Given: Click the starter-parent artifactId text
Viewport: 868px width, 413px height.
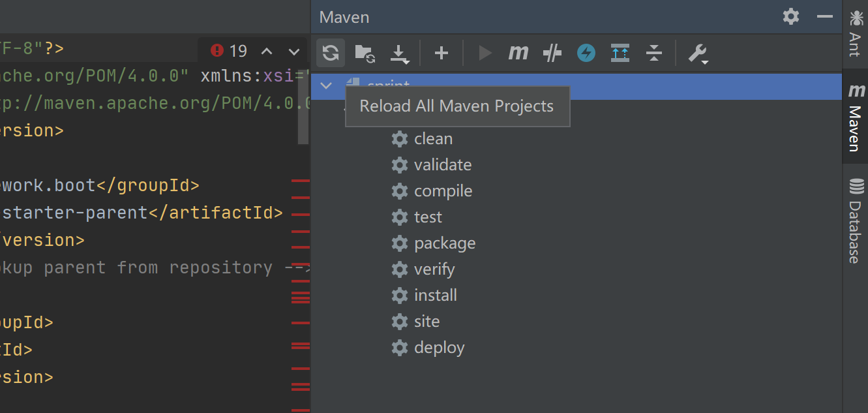Looking at the screenshot, I should 74,213.
